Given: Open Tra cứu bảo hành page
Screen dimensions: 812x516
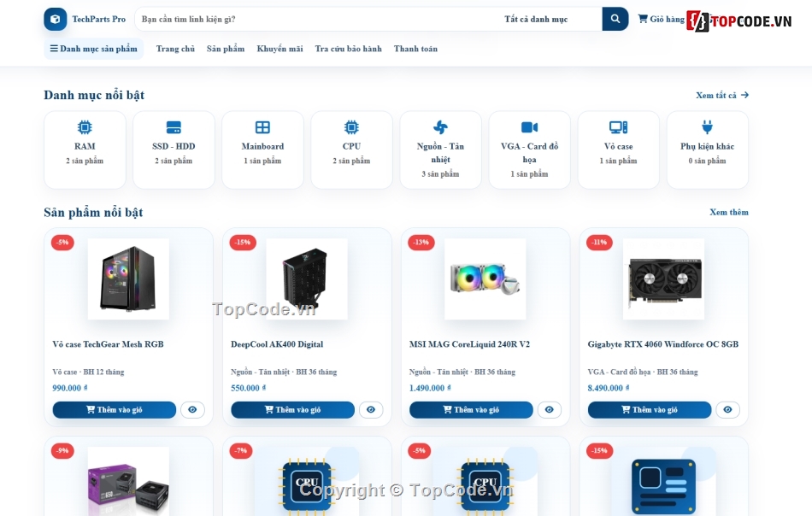Looking at the screenshot, I should 349,49.
